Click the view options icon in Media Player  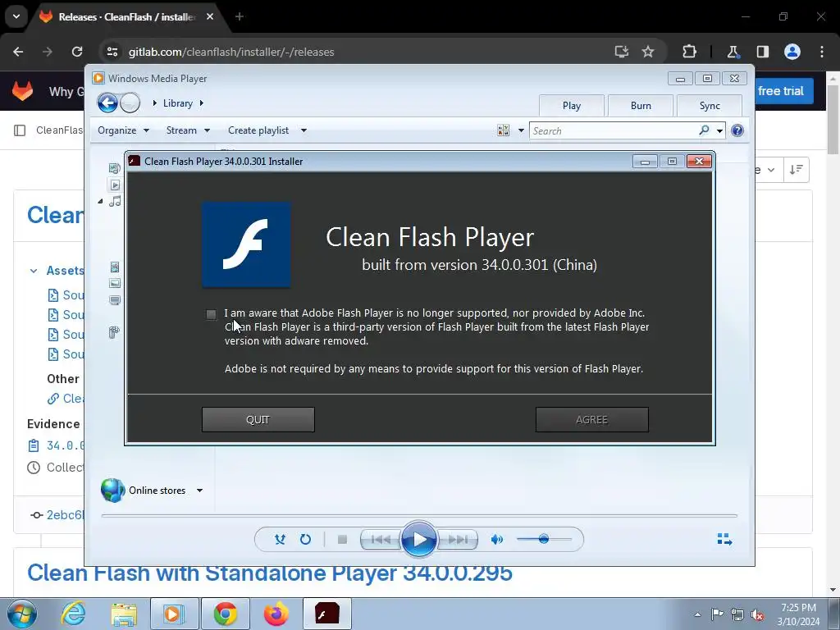point(503,130)
